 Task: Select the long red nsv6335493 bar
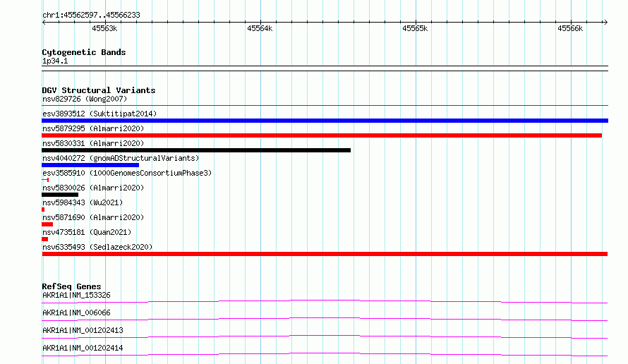325,254
